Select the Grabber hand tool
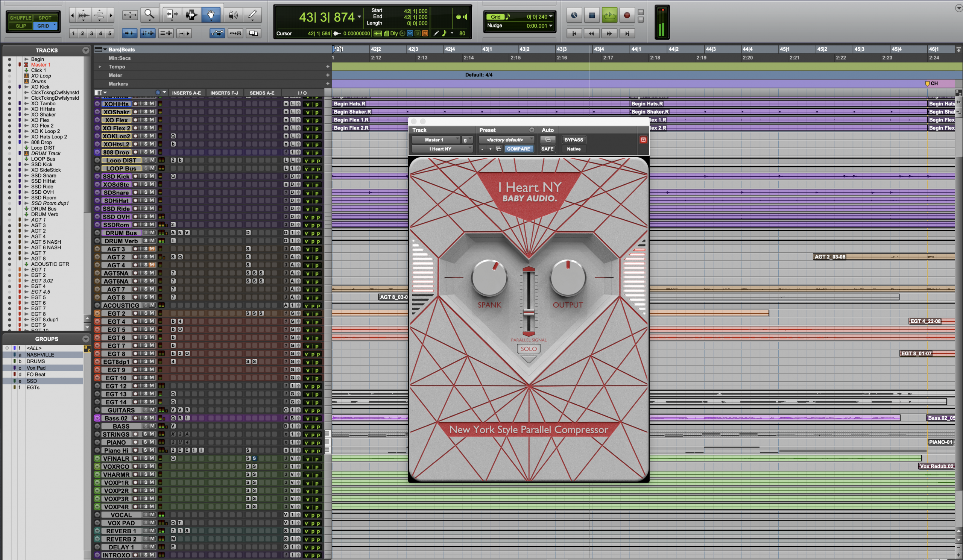This screenshot has width=963, height=560. [211, 15]
